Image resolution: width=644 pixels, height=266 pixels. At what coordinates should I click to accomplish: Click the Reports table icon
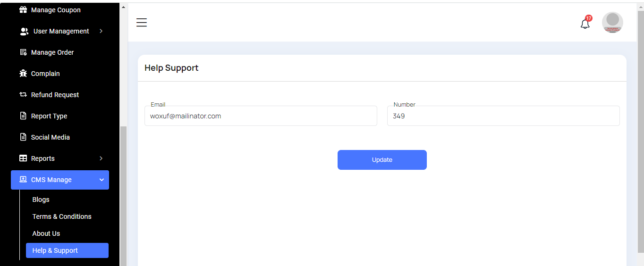point(23,158)
